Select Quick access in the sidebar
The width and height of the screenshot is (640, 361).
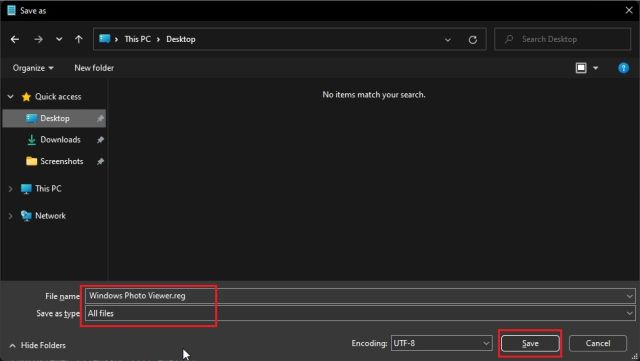tap(58, 97)
